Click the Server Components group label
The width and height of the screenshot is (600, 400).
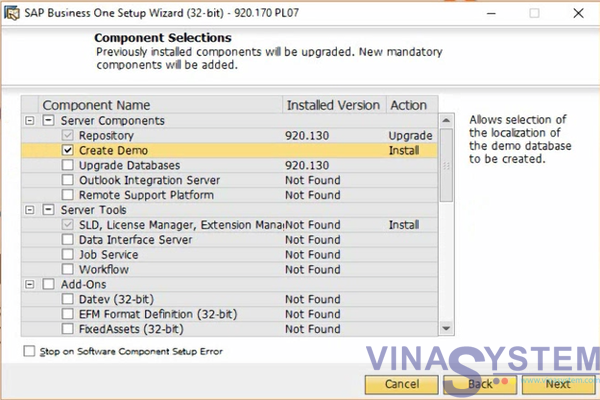(x=112, y=121)
